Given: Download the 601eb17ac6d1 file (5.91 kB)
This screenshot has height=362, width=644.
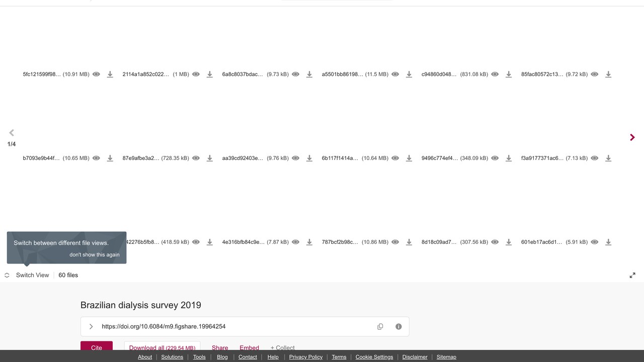Looking at the screenshot, I should point(608,242).
